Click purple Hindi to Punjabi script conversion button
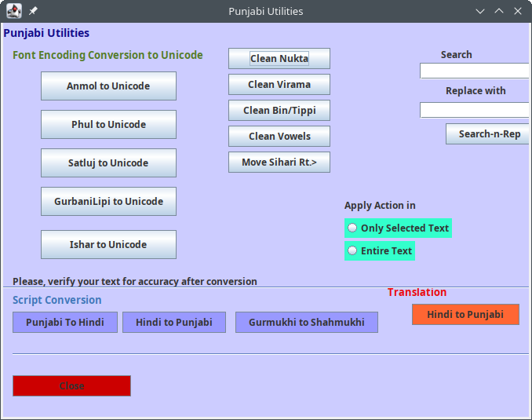 coord(174,322)
